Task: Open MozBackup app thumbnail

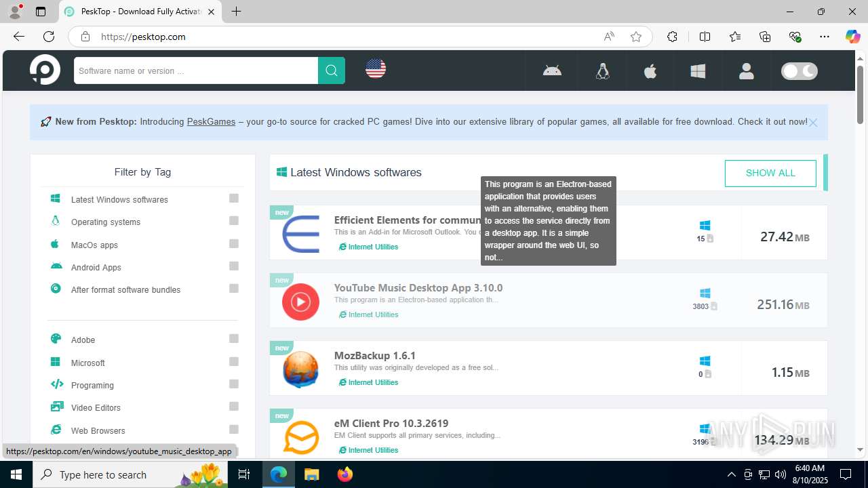Action: (300, 369)
